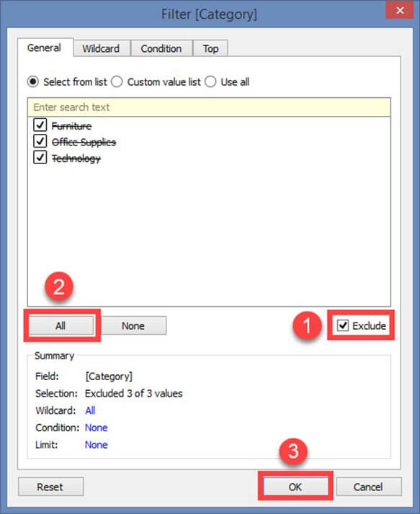Click the Enter search text field
This screenshot has width=420, height=514.
pos(209,107)
